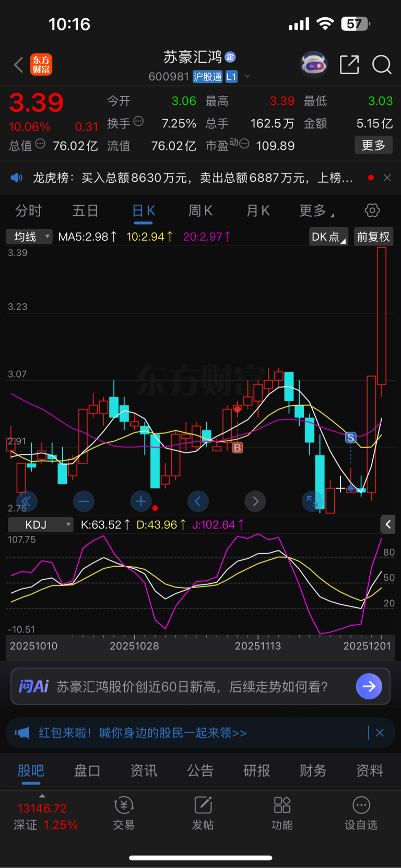The height and width of the screenshot is (868, 401).
Task: Open the 财务 section tab
Action: (x=313, y=770)
